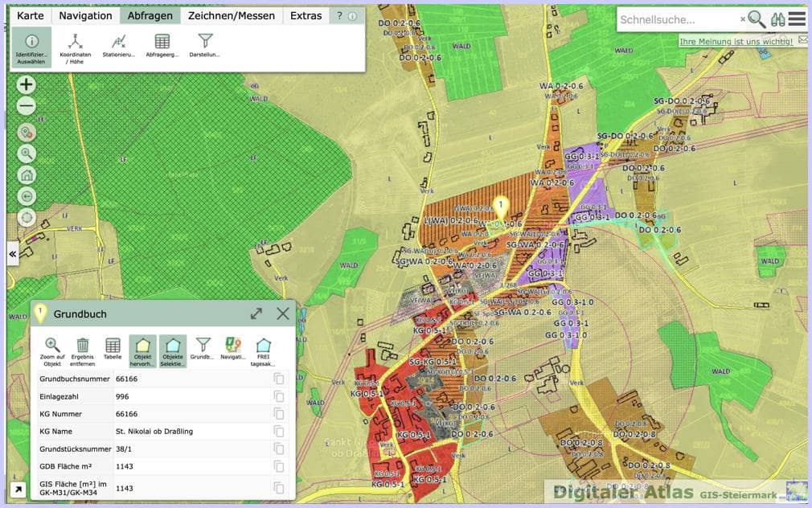Viewport: 812px width, 508px height.
Task: Expand the Grundbuch panel to full size
Action: 256,313
